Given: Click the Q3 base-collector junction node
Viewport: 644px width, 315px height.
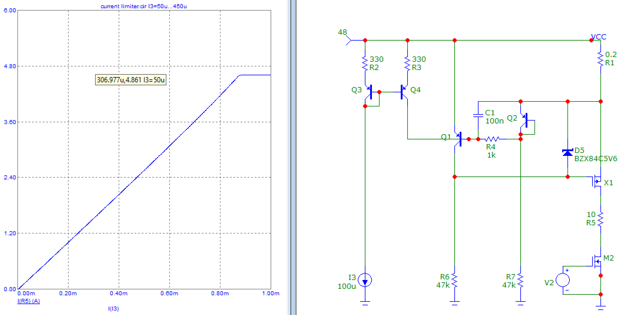Looking at the screenshot, I should tap(379, 92).
